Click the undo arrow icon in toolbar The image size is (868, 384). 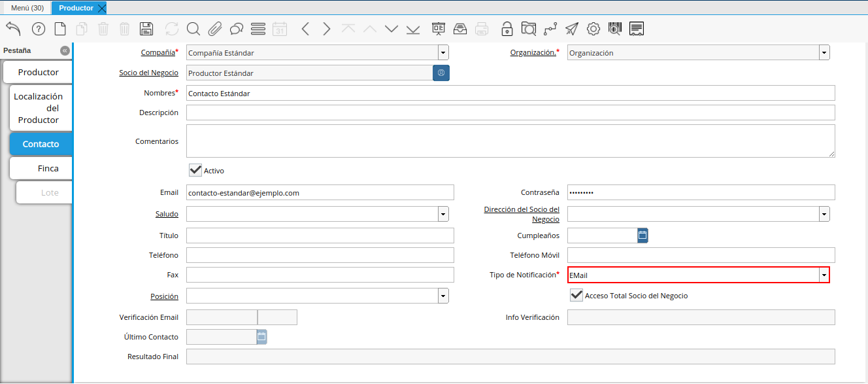14,29
